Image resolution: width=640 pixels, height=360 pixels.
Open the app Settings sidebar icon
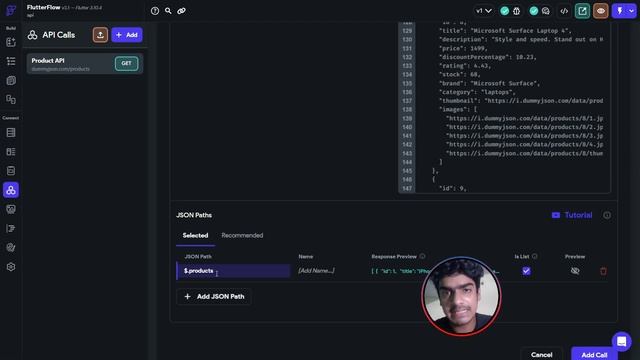pos(11,267)
